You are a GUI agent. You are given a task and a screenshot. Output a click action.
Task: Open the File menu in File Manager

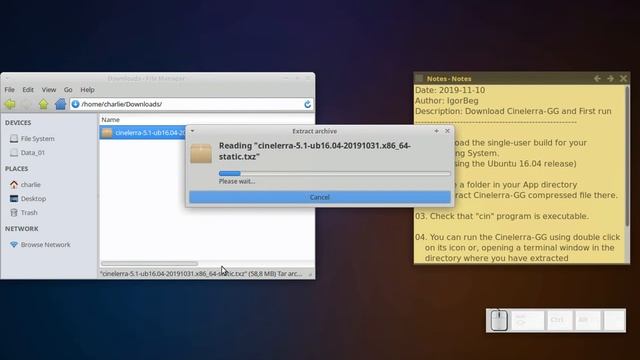pos(9,89)
